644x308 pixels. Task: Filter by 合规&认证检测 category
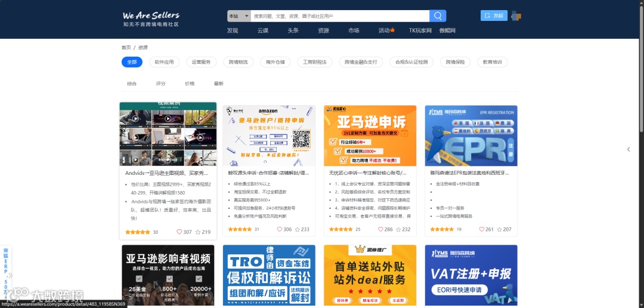411,62
